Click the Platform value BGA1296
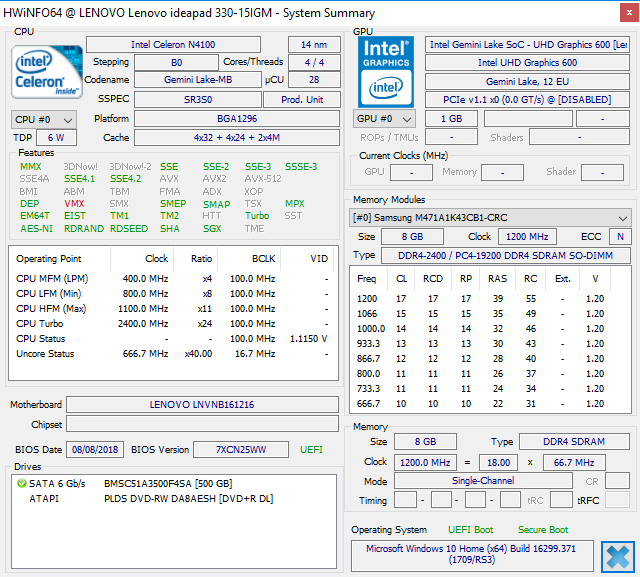Viewport: 640px width, 577px height. (237, 119)
